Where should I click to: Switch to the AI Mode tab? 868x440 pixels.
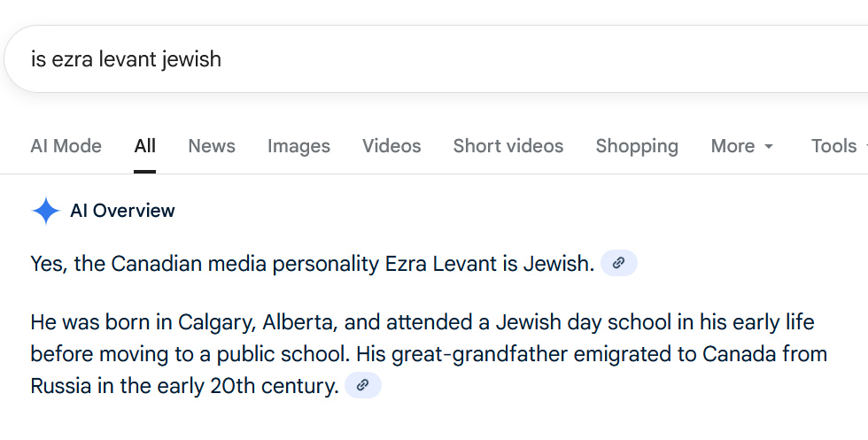pos(66,146)
